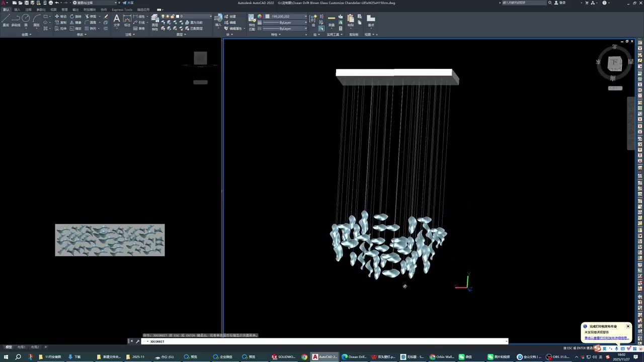Open the Parametric (参数化) ribbon tab
Image resolution: width=644 pixels, height=362 pixels.
point(41,10)
